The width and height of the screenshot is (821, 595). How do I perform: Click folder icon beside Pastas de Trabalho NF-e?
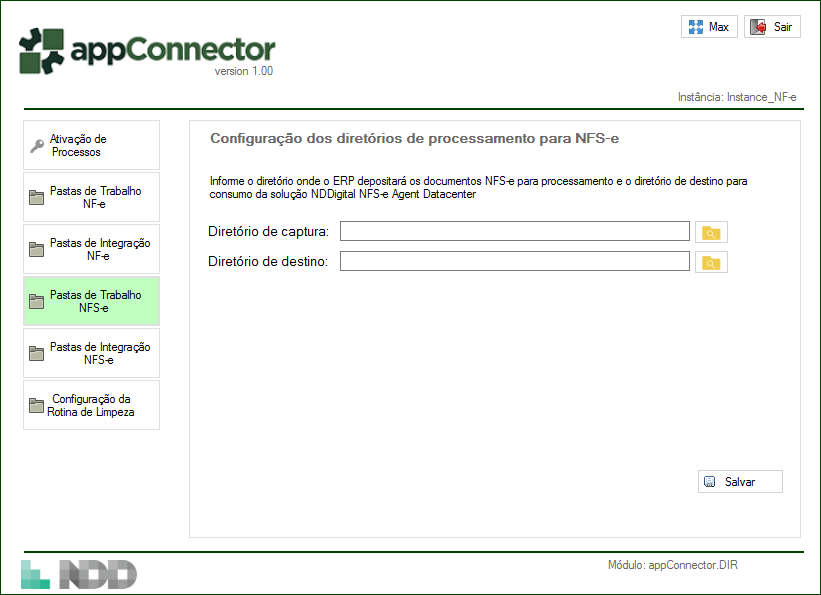tap(37, 197)
